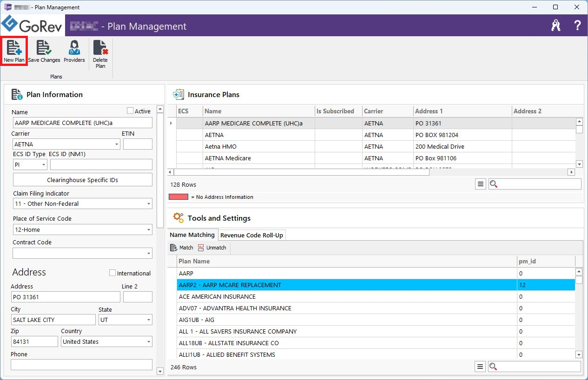The image size is (588, 380).
Task: Click 200 Medical Drive address cell
Action: coord(462,146)
